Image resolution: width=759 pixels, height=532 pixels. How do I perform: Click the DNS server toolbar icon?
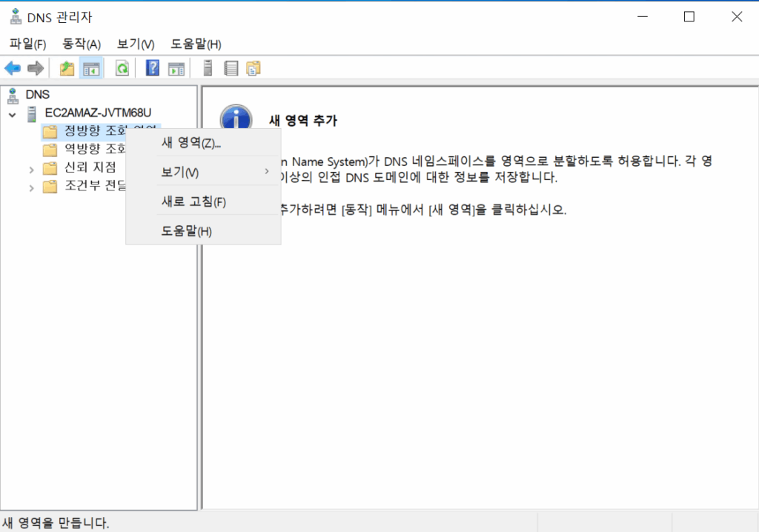pyautogui.click(x=207, y=67)
